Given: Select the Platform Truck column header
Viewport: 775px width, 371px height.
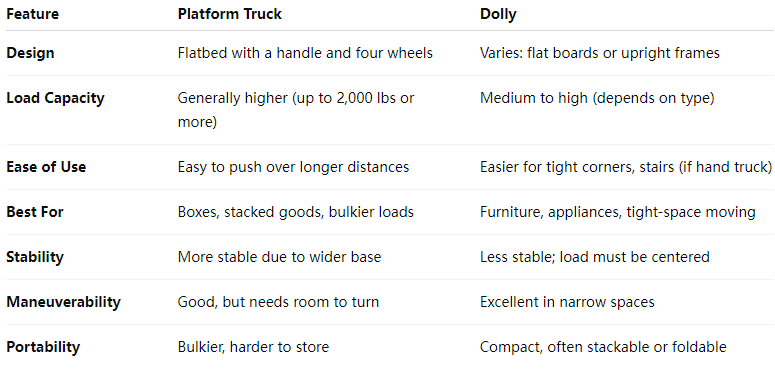Looking at the screenshot, I should click(x=229, y=14).
